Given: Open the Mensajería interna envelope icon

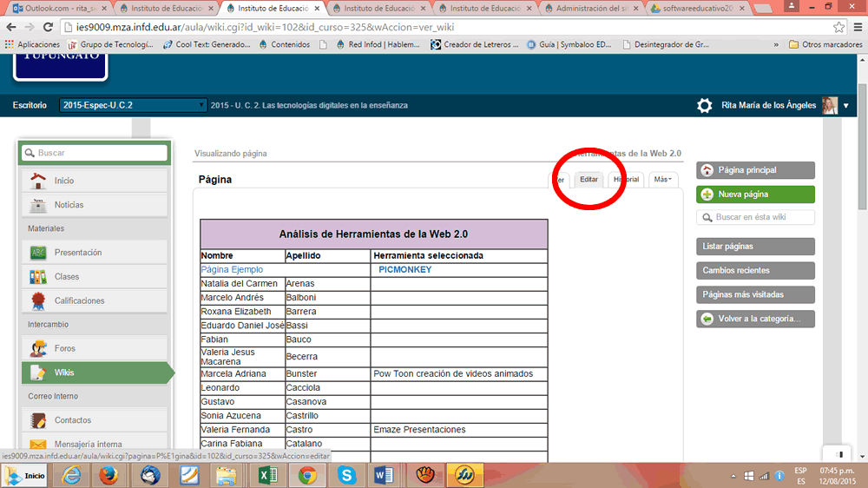Looking at the screenshot, I should 37,445.
